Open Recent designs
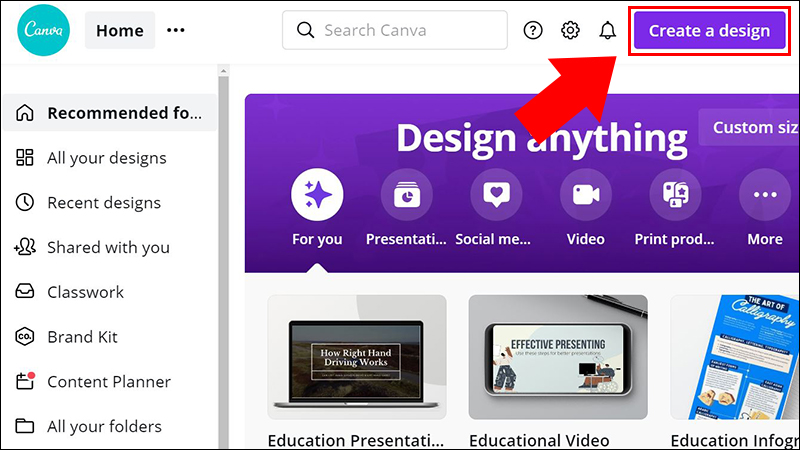The width and height of the screenshot is (800, 450). pos(104,203)
